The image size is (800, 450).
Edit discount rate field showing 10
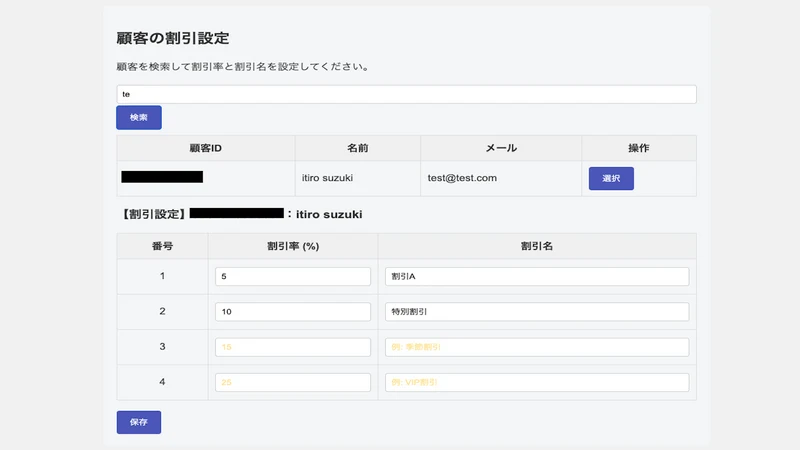coord(293,312)
